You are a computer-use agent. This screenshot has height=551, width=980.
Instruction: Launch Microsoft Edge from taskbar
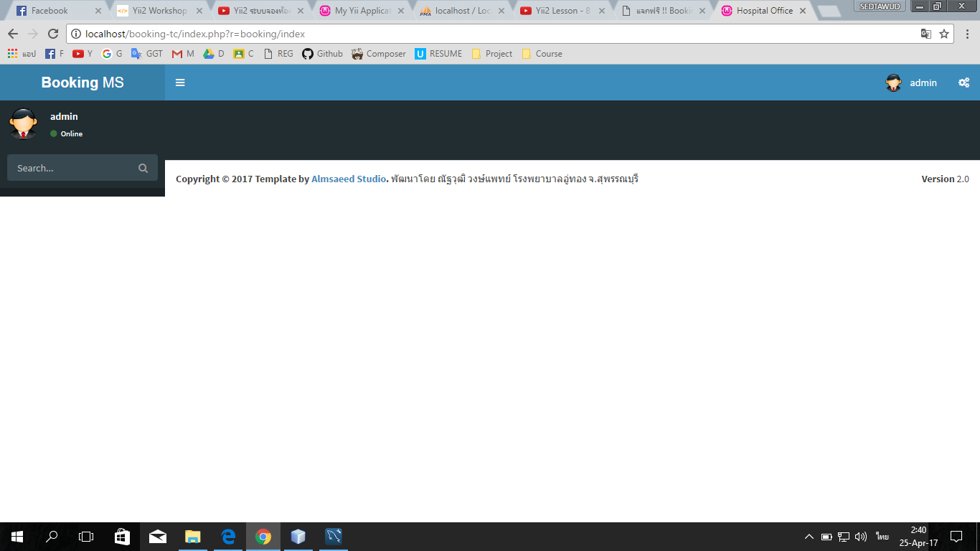coord(228,537)
